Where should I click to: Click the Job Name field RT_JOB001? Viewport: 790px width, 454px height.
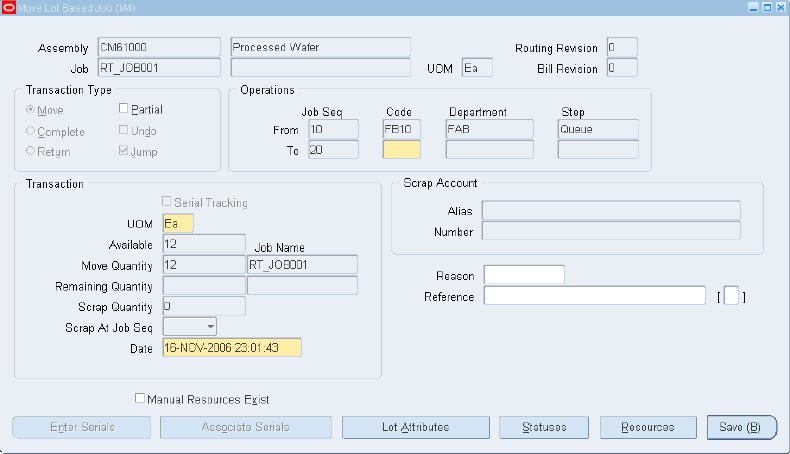click(x=302, y=265)
